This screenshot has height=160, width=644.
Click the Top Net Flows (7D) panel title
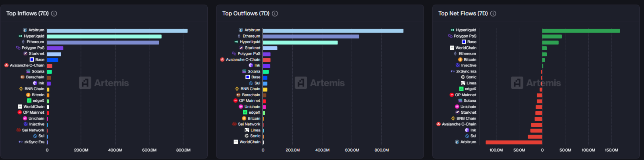tap(463, 13)
